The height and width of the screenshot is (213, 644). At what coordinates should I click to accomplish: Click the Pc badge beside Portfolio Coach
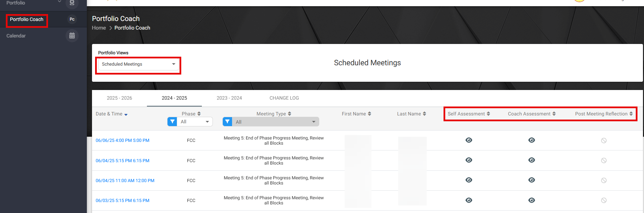coord(72,19)
